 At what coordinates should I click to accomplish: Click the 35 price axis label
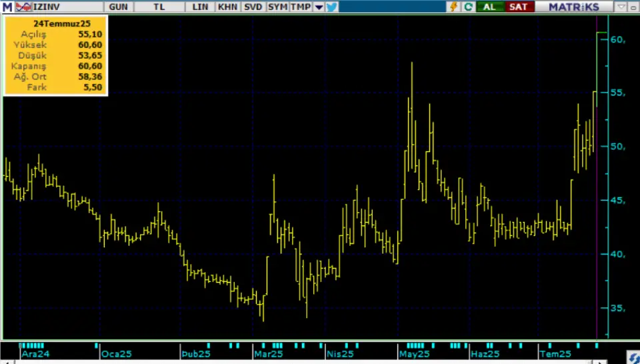pos(617,308)
